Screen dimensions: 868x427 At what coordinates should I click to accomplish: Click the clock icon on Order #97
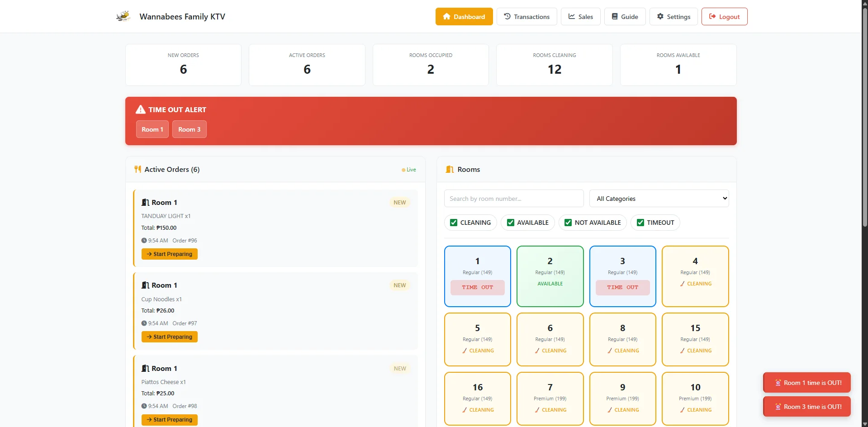(x=144, y=323)
